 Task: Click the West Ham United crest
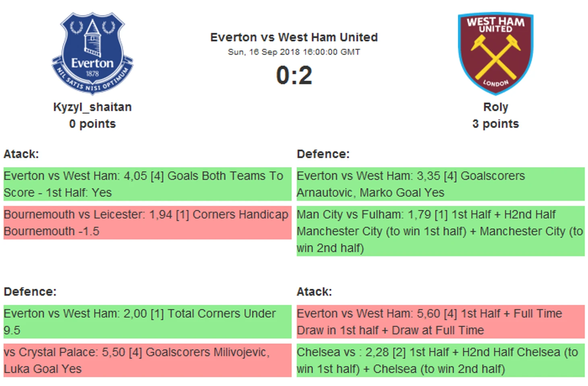[x=495, y=53]
